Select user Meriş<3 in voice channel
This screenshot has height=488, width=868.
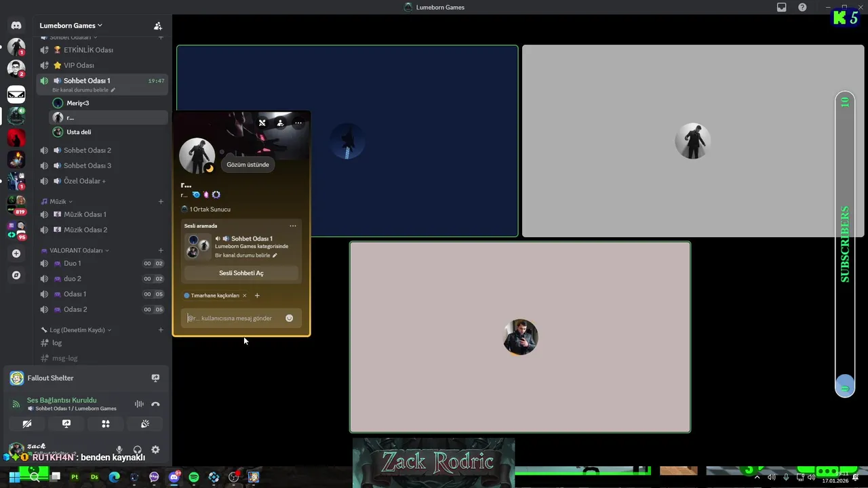[108, 103]
